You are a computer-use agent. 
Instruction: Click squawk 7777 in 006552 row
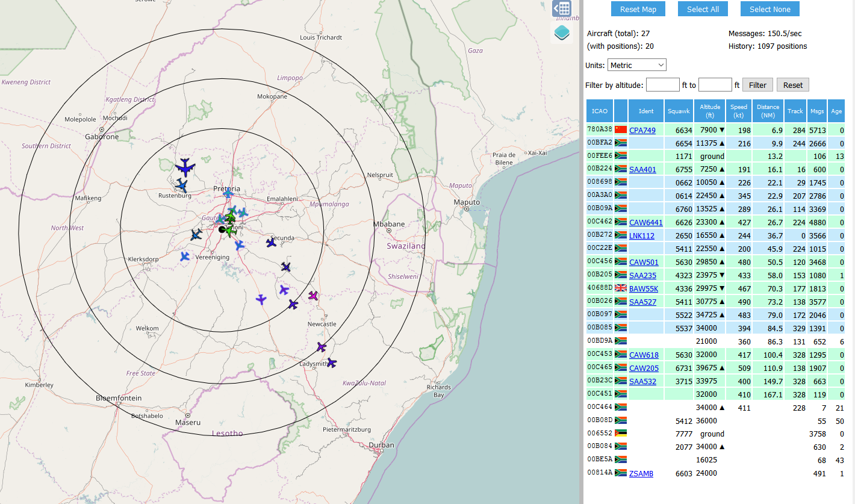(684, 434)
